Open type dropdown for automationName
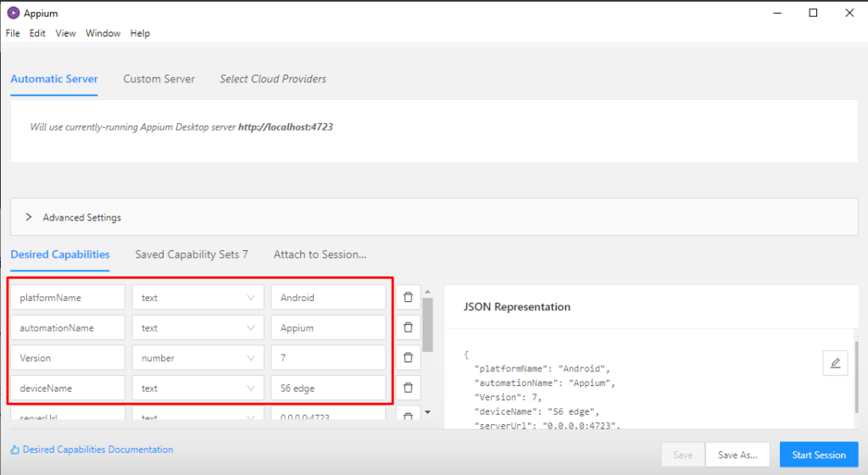Image resolution: width=868 pixels, height=475 pixels. [198, 327]
